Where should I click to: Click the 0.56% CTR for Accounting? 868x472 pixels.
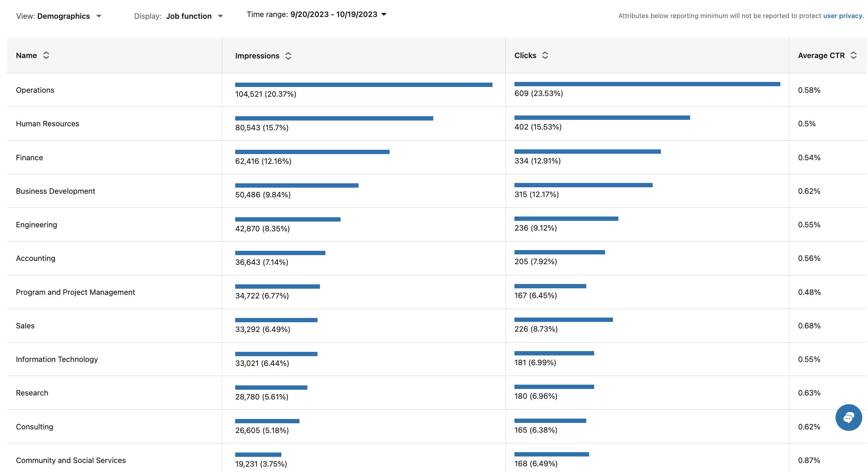[809, 258]
